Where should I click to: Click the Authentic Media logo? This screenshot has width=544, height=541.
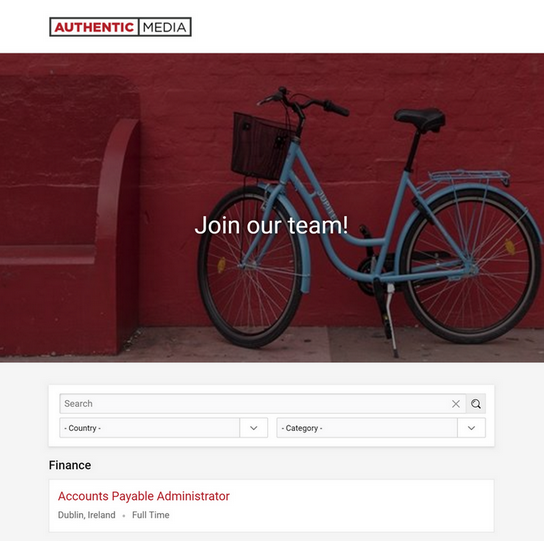pyautogui.click(x=120, y=27)
